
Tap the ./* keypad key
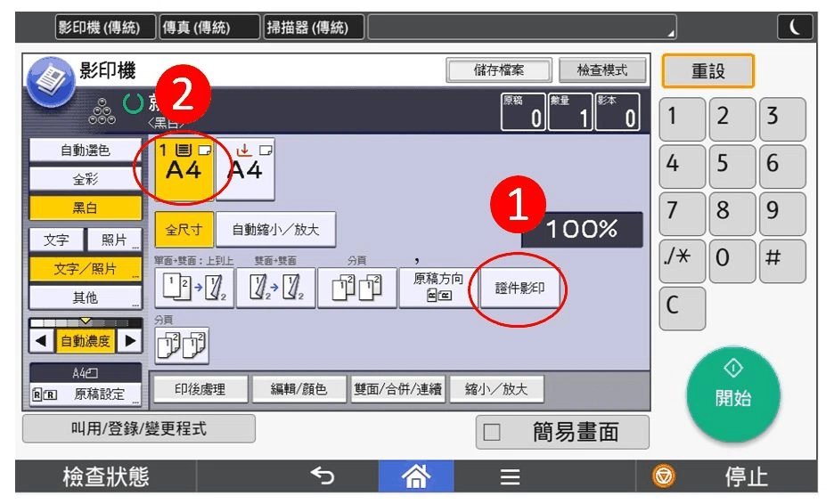pos(683,260)
